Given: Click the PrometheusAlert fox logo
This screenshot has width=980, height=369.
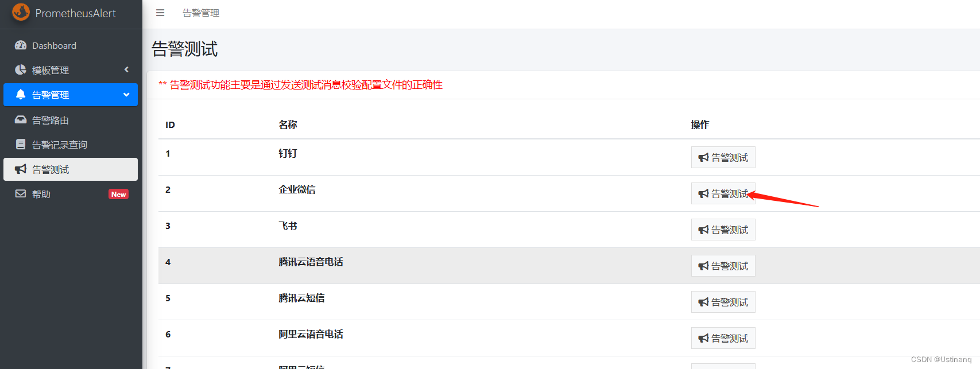Looking at the screenshot, I should pyautogui.click(x=20, y=11).
